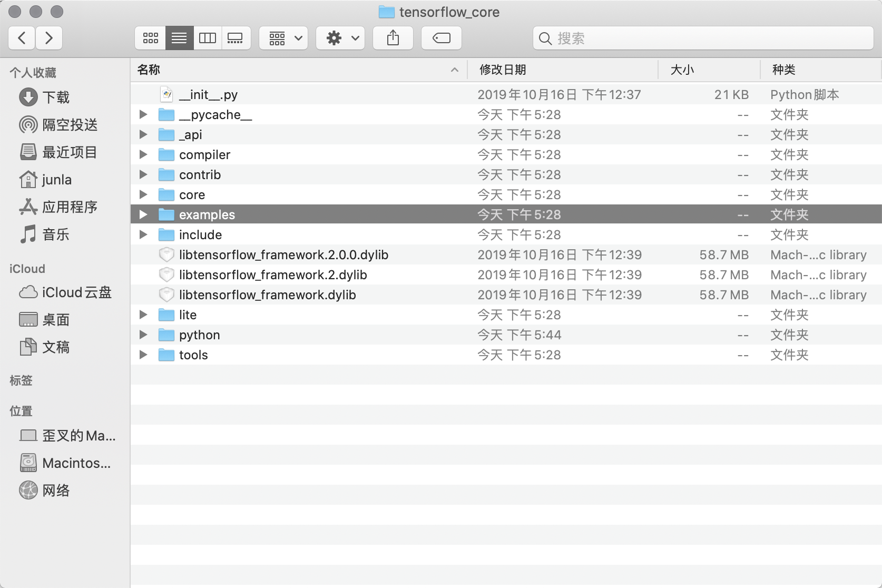Switch to gallery view mode
The width and height of the screenshot is (882, 588).
(x=236, y=38)
